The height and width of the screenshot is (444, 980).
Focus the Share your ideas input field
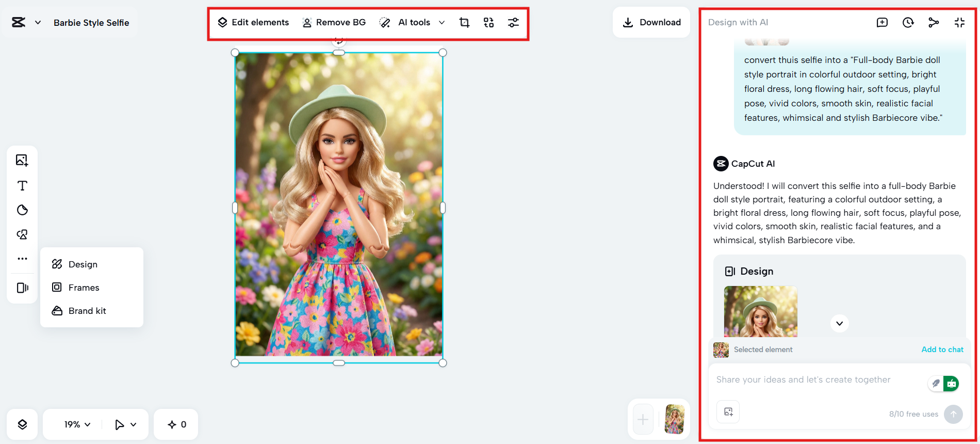coord(803,380)
